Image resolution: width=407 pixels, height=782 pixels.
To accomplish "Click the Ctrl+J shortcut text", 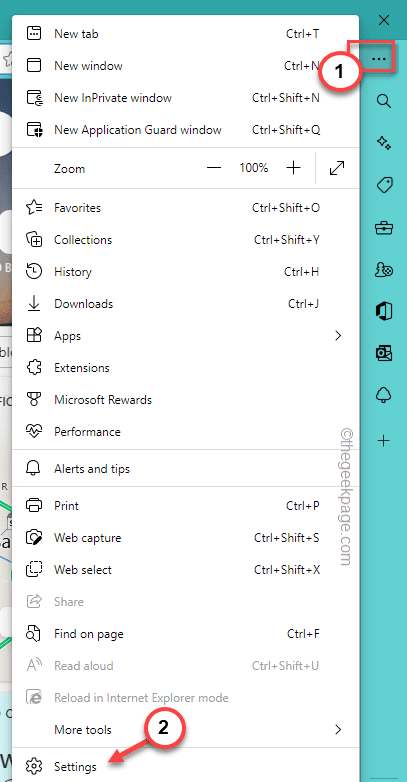I will pos(304,304).
